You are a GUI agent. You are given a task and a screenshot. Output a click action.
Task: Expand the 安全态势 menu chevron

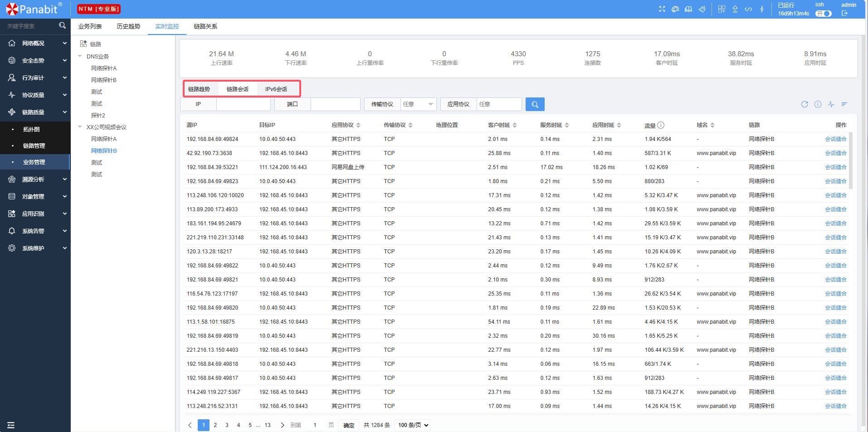coord(65,60)
